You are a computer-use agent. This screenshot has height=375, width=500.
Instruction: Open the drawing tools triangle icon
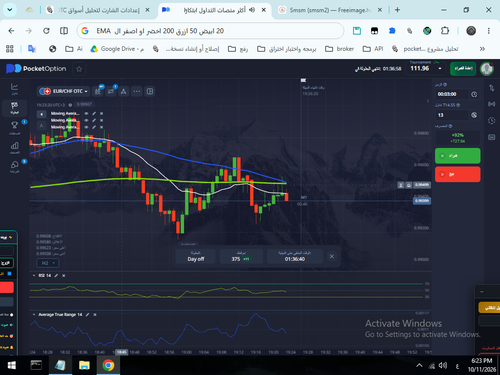(124, 91)
